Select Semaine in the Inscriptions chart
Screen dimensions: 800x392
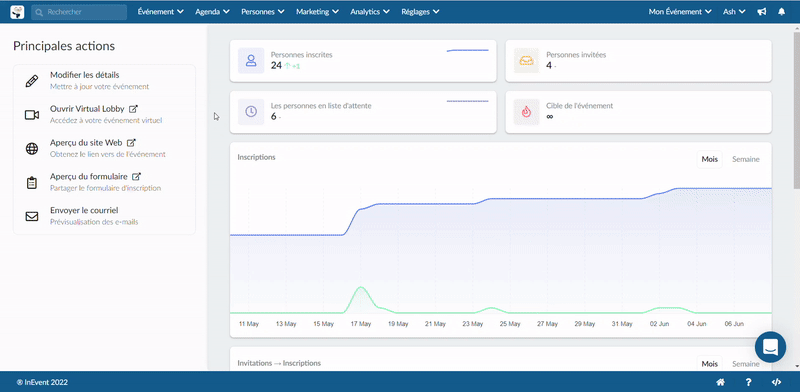click(x=746, y=159)
